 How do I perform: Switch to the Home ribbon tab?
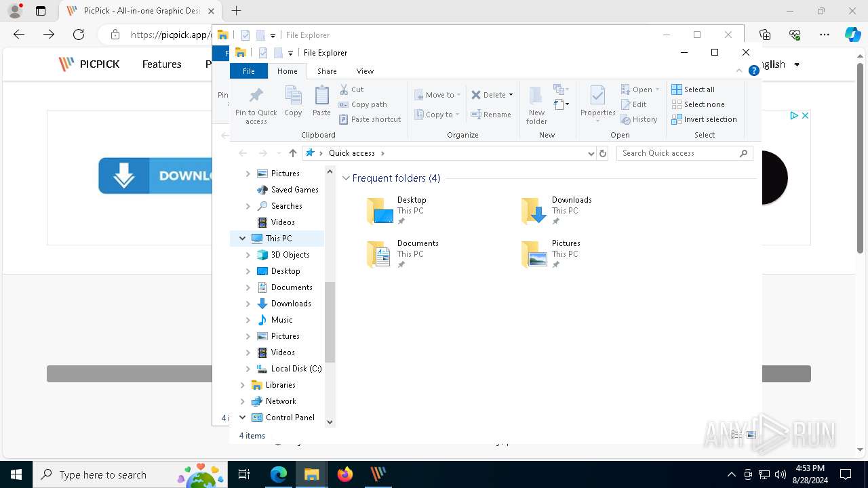[288, 71]
